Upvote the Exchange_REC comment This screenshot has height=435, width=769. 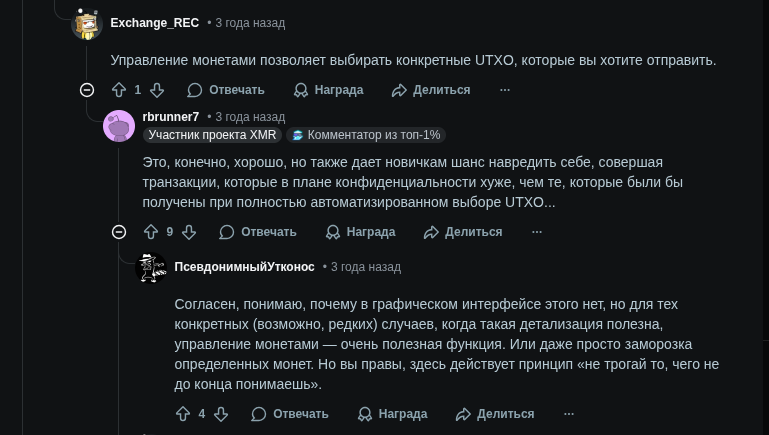point(119,90)
